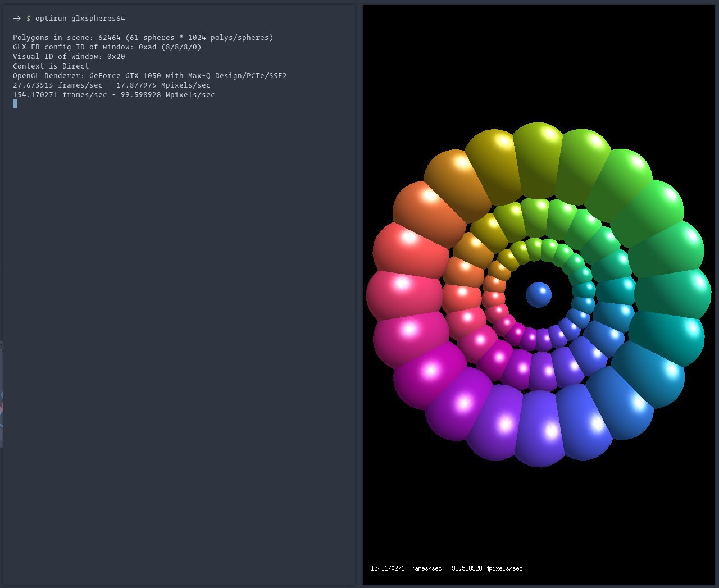This screenshot has height=588, width=719.
Task: Click the frames/sec overlay in GLX window
Action: (447, 568)
